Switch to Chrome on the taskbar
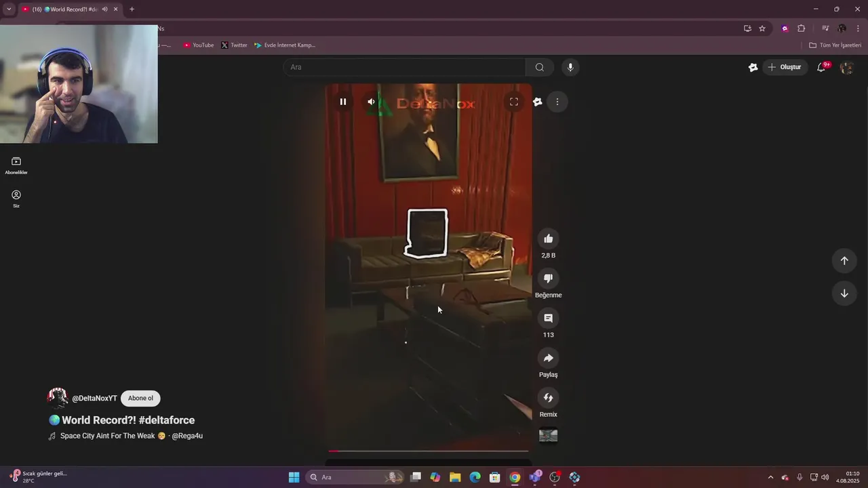Screen dimensions: 868x488 point(515,477)
